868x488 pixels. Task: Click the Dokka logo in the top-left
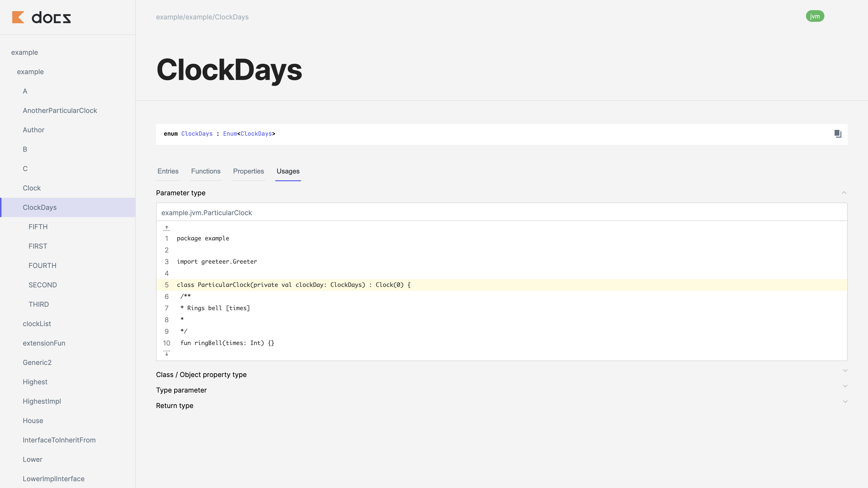click(41, 17)
